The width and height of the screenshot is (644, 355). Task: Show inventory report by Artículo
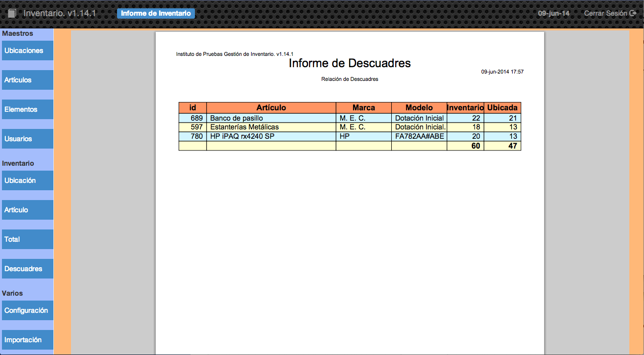(x=27, y=210)
